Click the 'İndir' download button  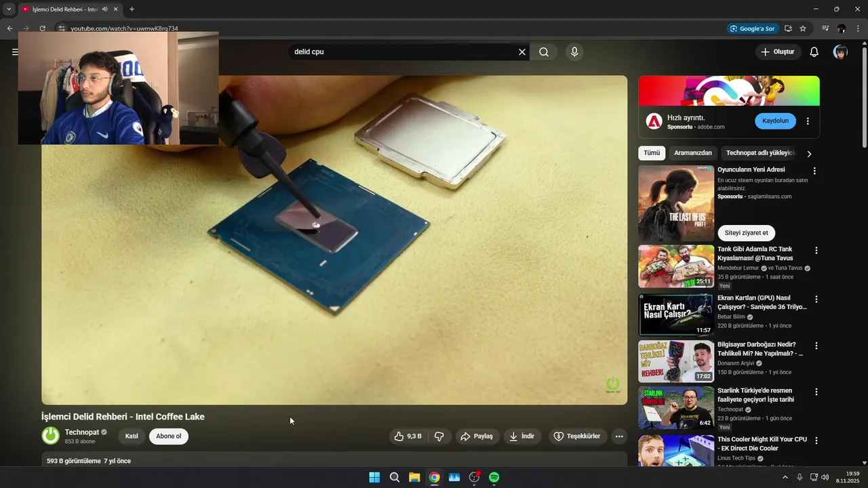coord(522,436)
